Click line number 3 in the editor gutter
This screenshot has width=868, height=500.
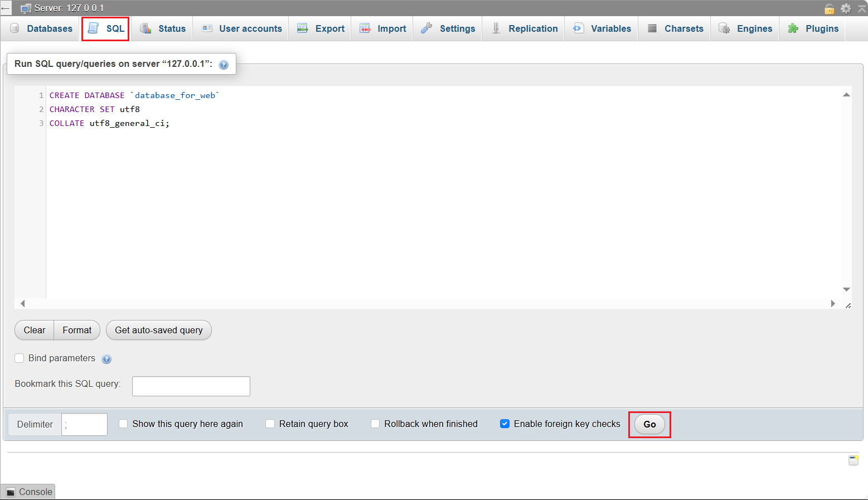(x=41, y=123)
